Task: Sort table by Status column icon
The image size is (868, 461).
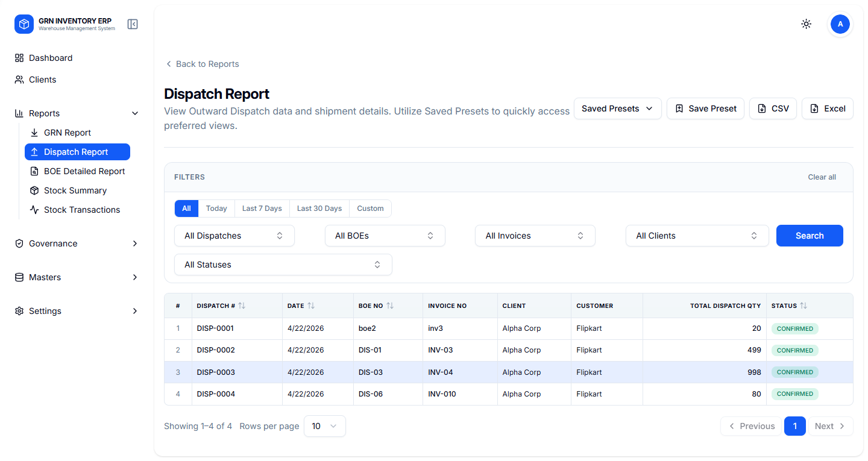Action: click(x=804, y=306)
